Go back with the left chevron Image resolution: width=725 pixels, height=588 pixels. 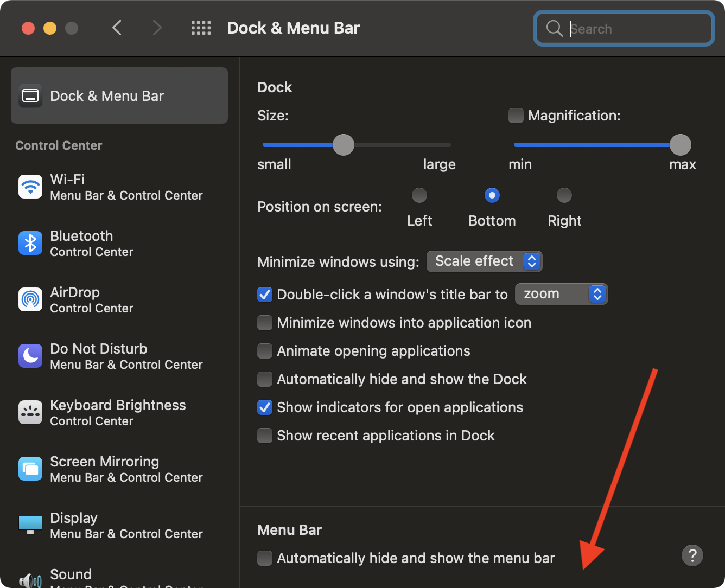pyautogui.click(x=117, y=28)
